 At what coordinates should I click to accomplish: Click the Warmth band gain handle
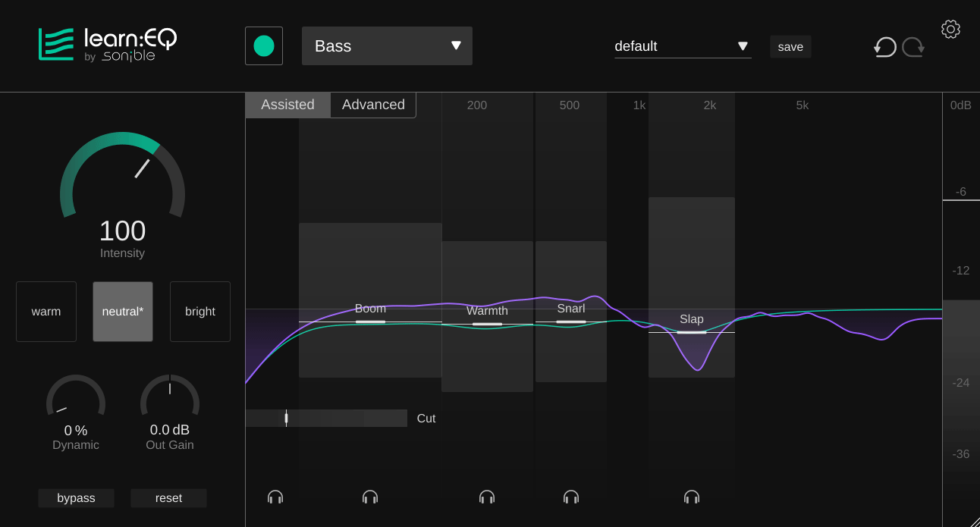[487, 325]
